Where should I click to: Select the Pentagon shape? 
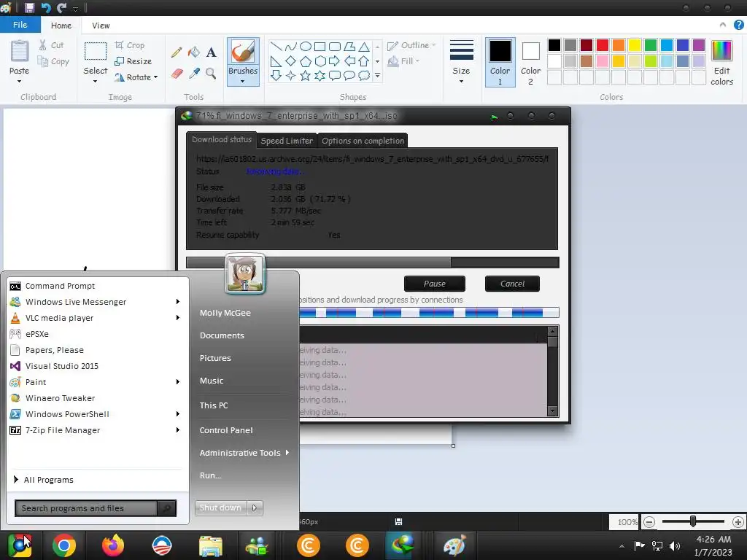[306, 61]
